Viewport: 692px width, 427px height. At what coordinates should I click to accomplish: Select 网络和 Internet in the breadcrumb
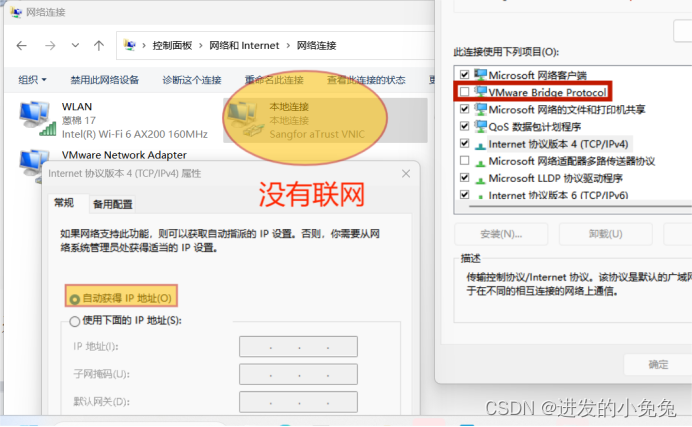point(244,45)
